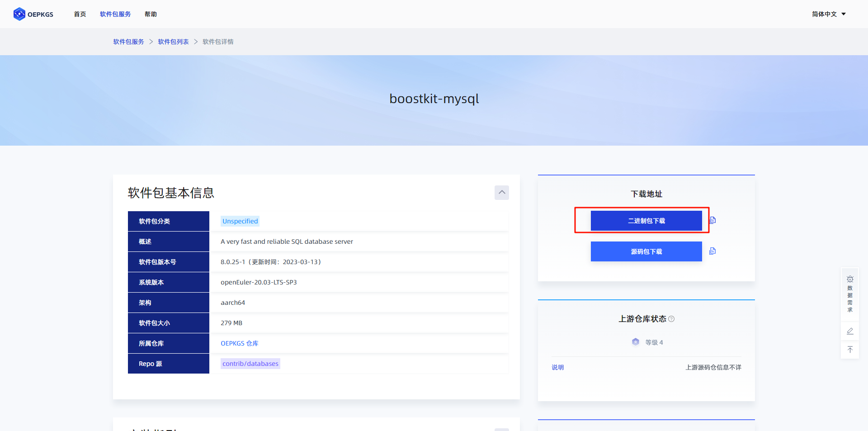Click the 软件包分类 row header
Image resolution: width=868 pixels, height=431 pixels.
pyautogui.click(x=169, y=221)
